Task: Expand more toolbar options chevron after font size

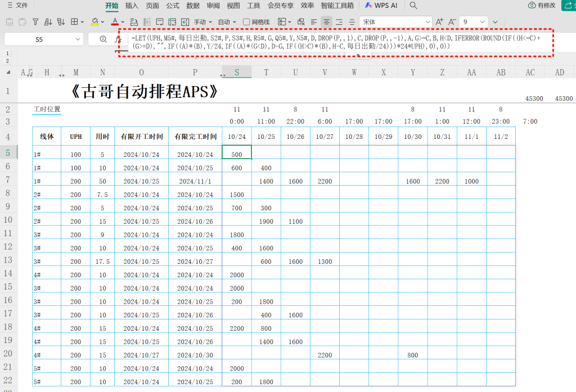Action: tap(495, 22)
